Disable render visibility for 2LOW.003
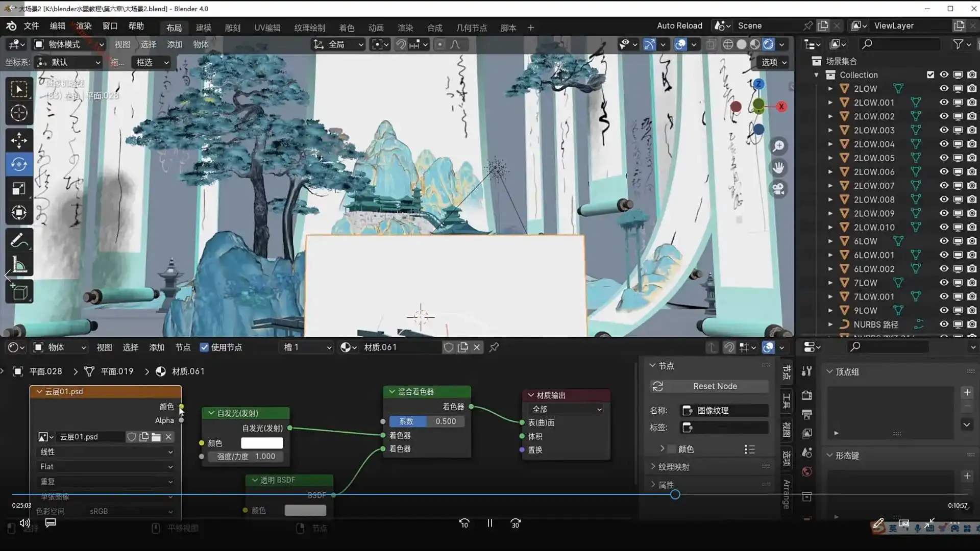 (x=972, y=130)
